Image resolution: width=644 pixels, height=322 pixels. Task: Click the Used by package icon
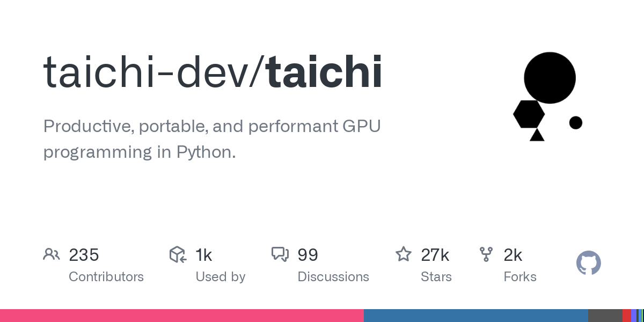coord(178,254)
